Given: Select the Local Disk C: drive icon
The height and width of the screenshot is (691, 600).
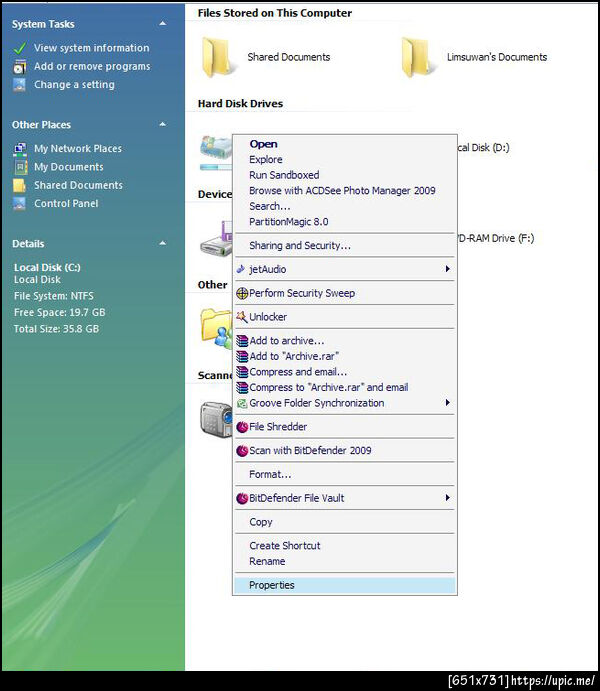Looking at the screenshot, I should pyautogui.click(x=216, y=148).
